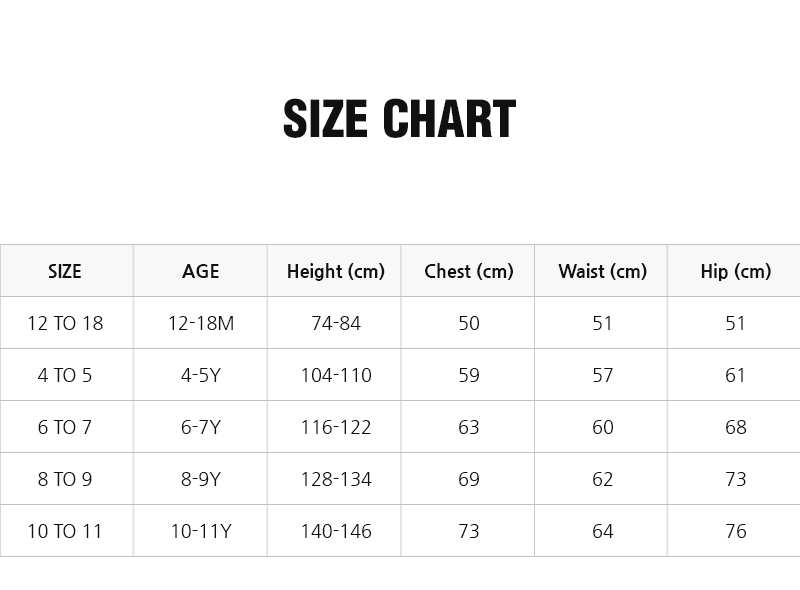Click hip value 61 in the 4 TO 5 row

(735, 375)
